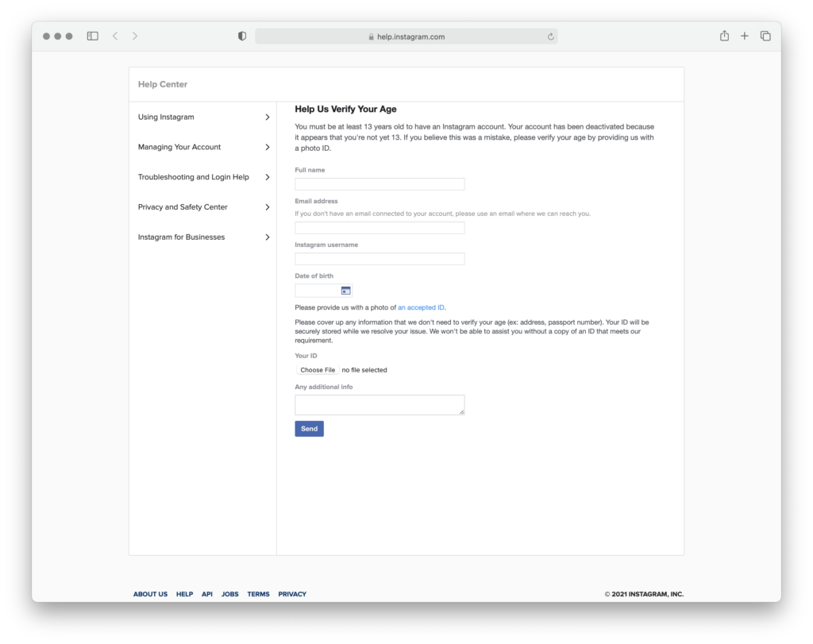Open the ABOUT US footer link
The height and width of the screenshot is (644, 813).
150,594
